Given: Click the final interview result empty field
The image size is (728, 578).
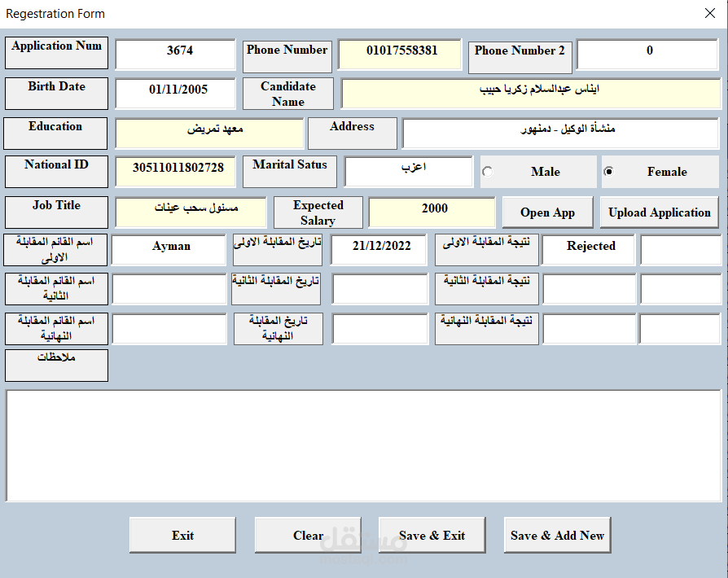Looking at the screenshot, I should tap(590, 329).
